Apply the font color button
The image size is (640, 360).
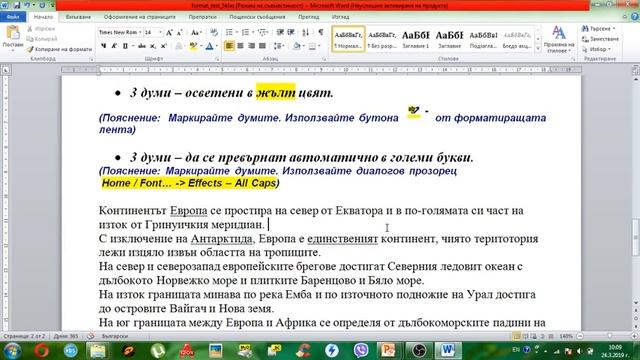pyautogui.click(x=209, y=46)
